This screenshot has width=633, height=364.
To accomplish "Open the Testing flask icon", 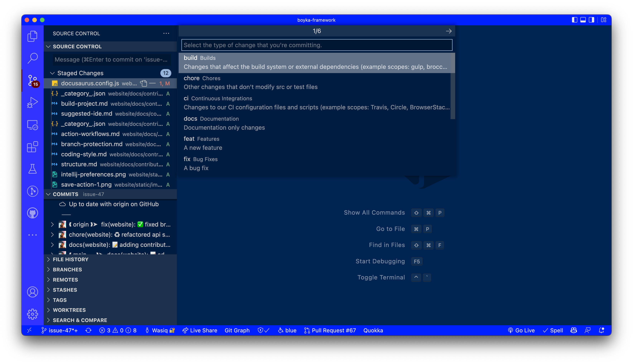I will click(x=32, y=169).
